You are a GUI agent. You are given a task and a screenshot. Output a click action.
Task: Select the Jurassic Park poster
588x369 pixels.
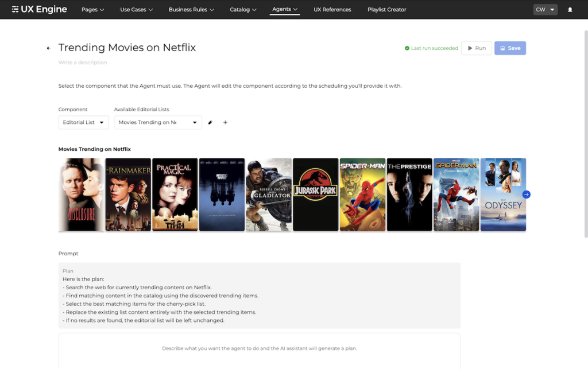tap(315, 195)
